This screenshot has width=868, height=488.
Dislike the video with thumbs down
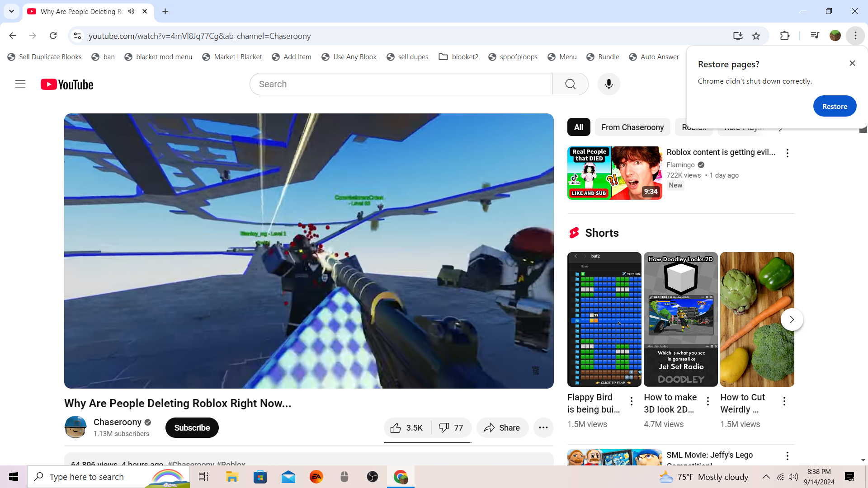point(451,428)
